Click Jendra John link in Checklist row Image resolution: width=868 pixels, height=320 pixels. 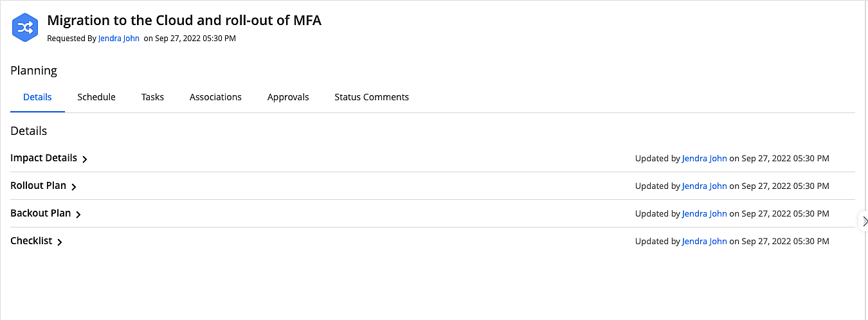[704, 241]
